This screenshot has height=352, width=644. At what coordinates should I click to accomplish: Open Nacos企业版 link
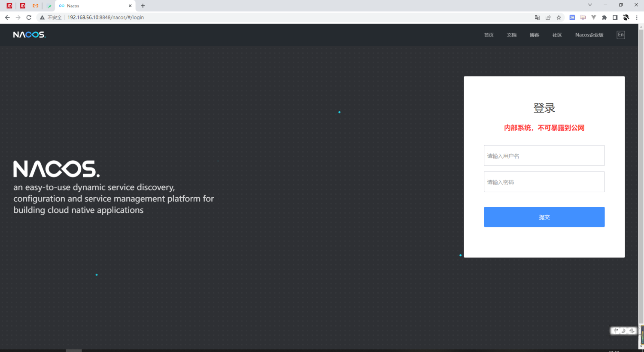click(589, 35)
